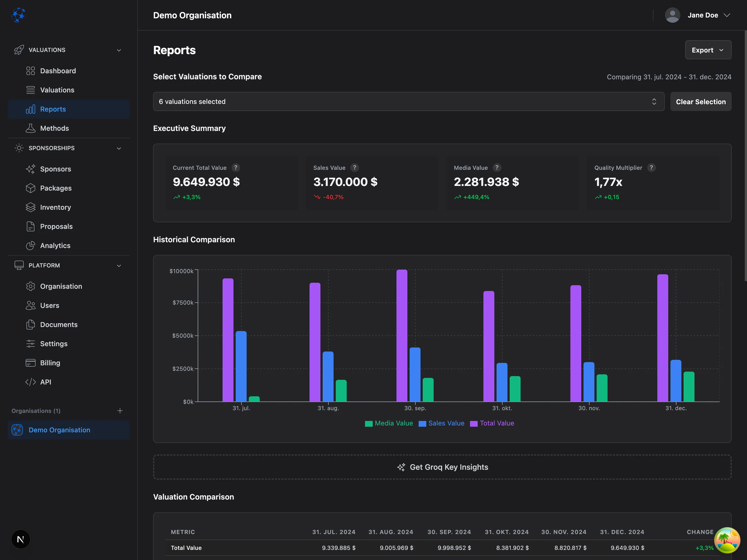Viewport: 747px width, 560px height.
Task: Click the palm tree island avatar
Action: pos(727,540)
